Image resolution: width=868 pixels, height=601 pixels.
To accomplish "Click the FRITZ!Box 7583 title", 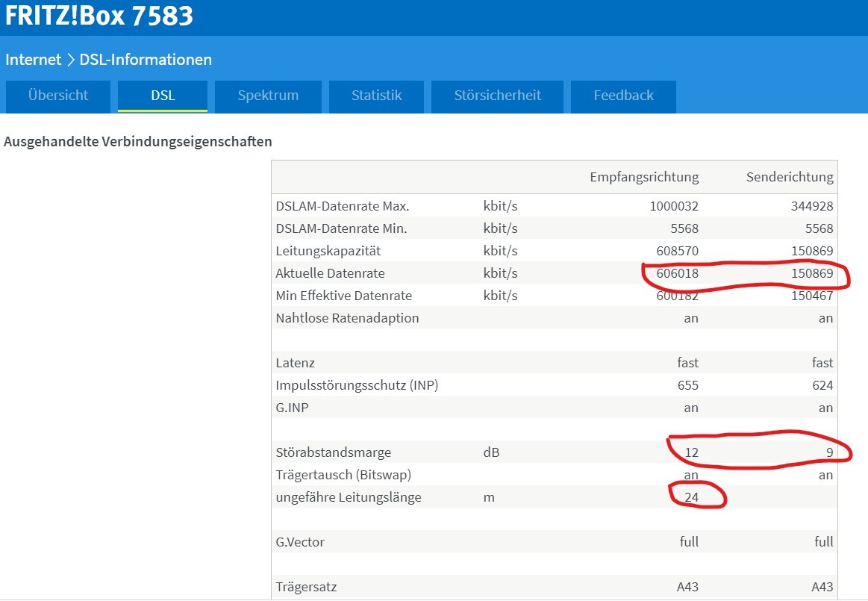I will tap(99, 16).
